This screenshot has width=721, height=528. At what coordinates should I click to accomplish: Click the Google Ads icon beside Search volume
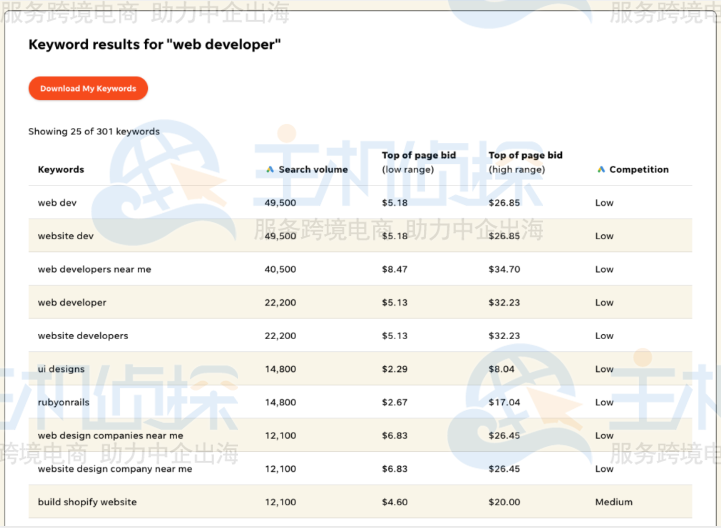(x=270, y=170)
